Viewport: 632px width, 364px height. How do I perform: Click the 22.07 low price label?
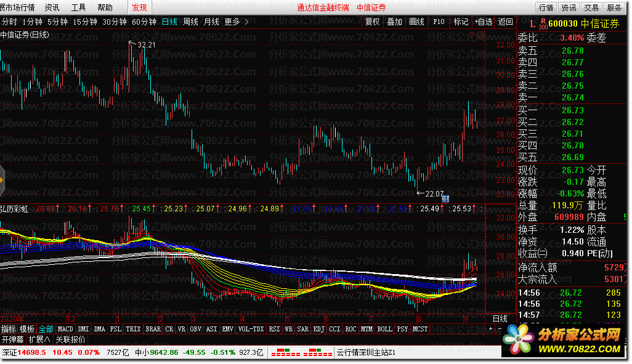coord(434,194)
